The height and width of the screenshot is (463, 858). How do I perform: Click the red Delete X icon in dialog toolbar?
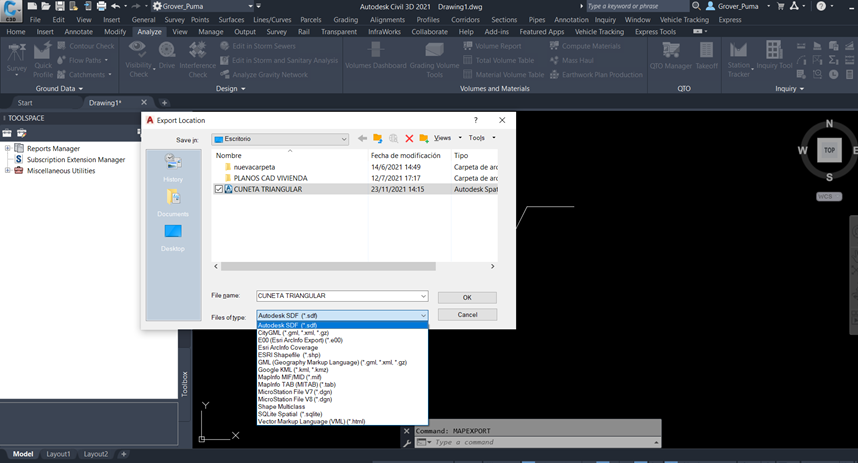pos(409,138)
